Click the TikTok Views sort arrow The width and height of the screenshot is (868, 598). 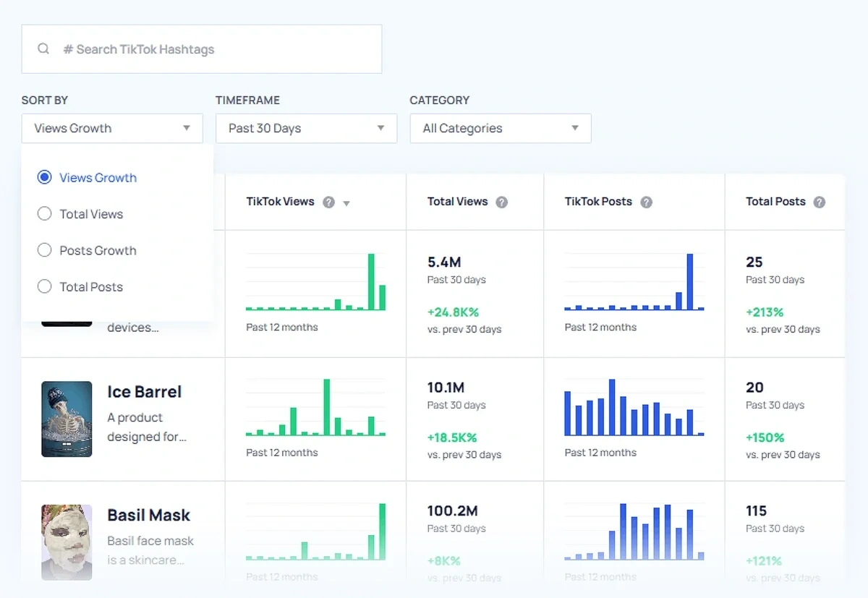click(346, 203)
